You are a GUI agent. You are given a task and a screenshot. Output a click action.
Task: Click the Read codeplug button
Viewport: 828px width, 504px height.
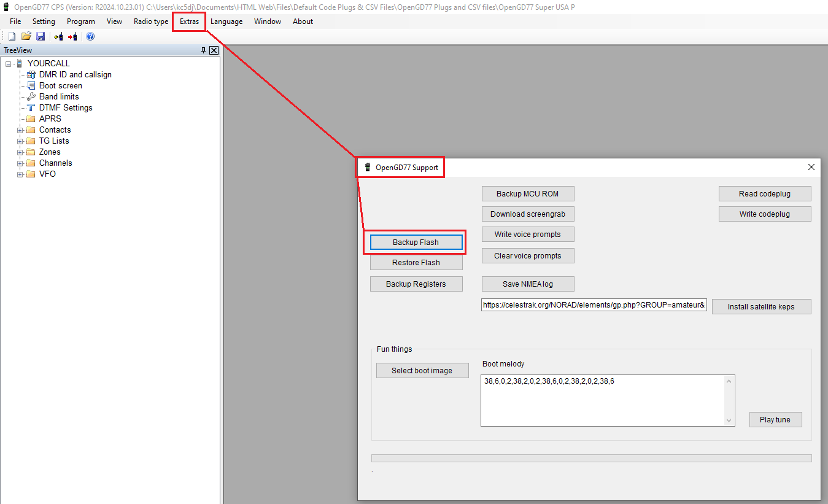765,194
